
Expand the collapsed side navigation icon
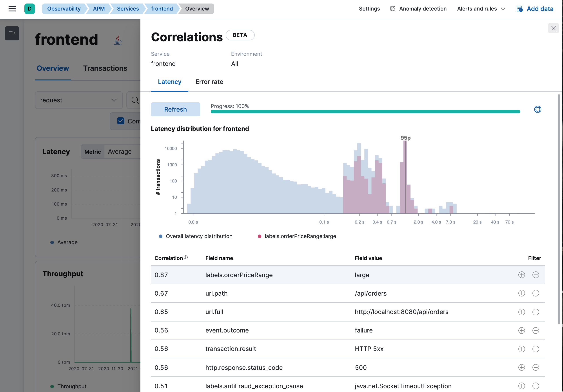pyautogui.click(x=12, y=33)
